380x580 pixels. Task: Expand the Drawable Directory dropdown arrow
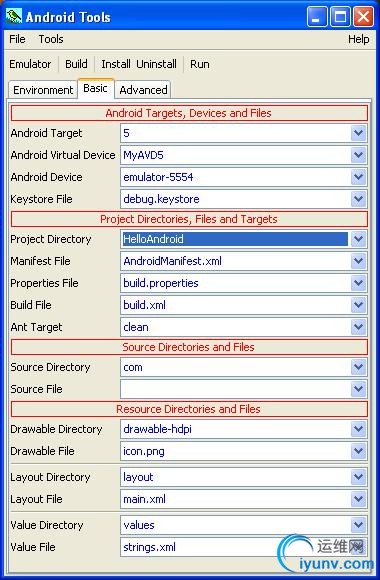tap(358, 429)
